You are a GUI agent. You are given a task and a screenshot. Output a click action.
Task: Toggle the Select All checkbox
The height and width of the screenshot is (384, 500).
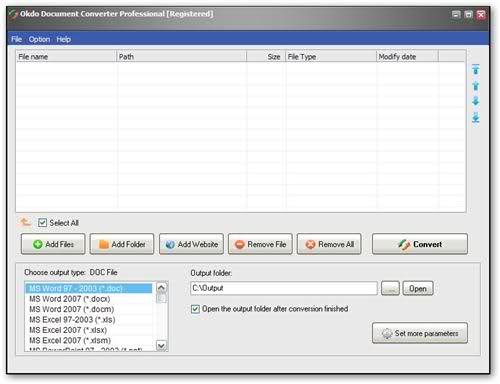click(x=42, y=222)
